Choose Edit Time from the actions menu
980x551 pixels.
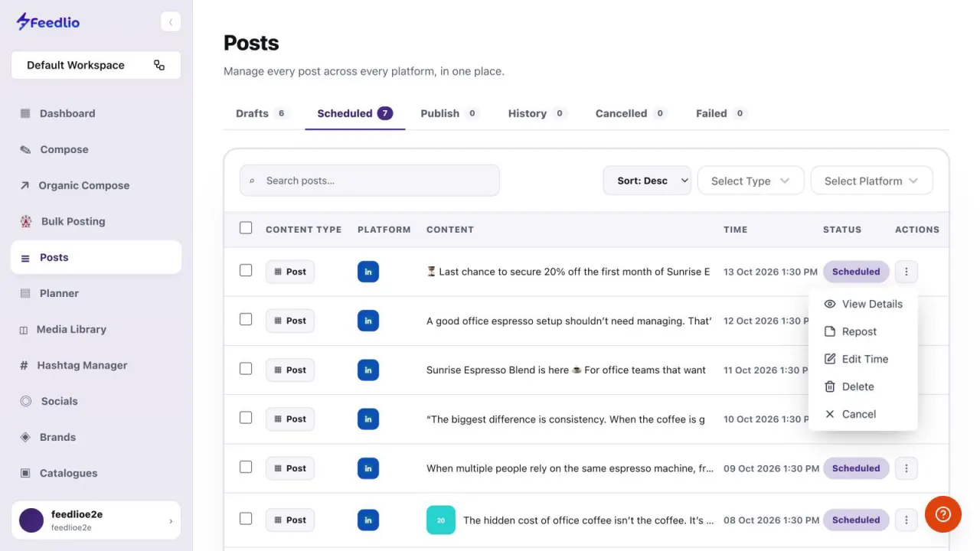863,359
